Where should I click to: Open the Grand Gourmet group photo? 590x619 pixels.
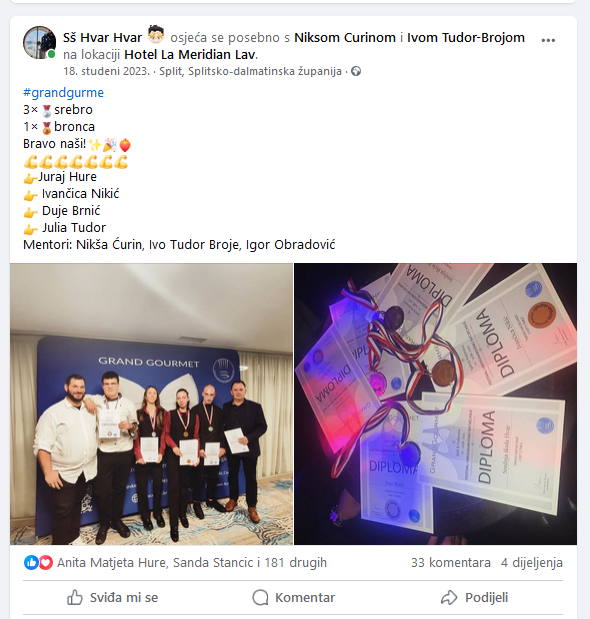coord(152,404)
